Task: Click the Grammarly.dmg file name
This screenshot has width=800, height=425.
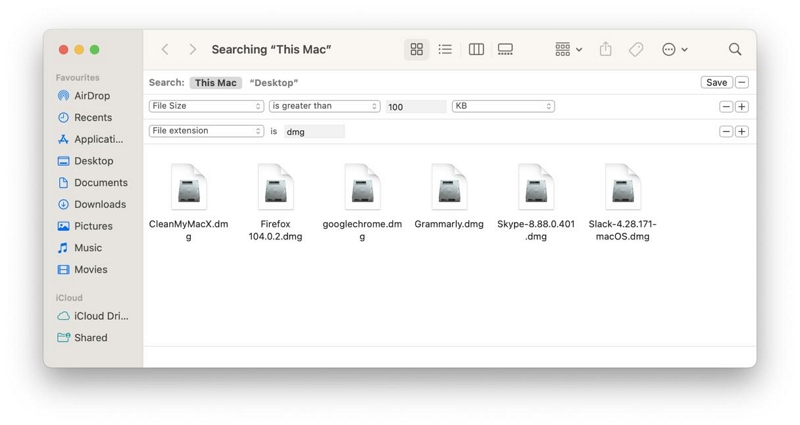Action: click(x=449, y=224)
